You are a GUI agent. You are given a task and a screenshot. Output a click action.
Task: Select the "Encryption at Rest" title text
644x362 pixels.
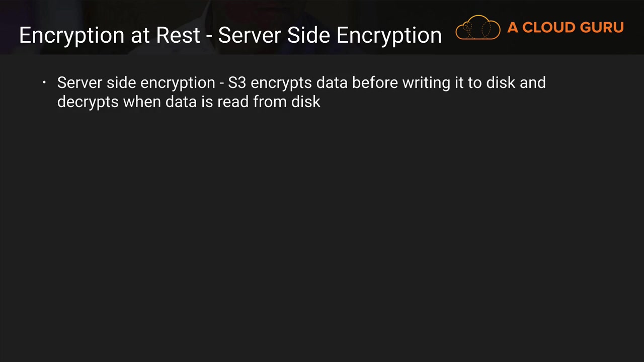click(110, 36)
